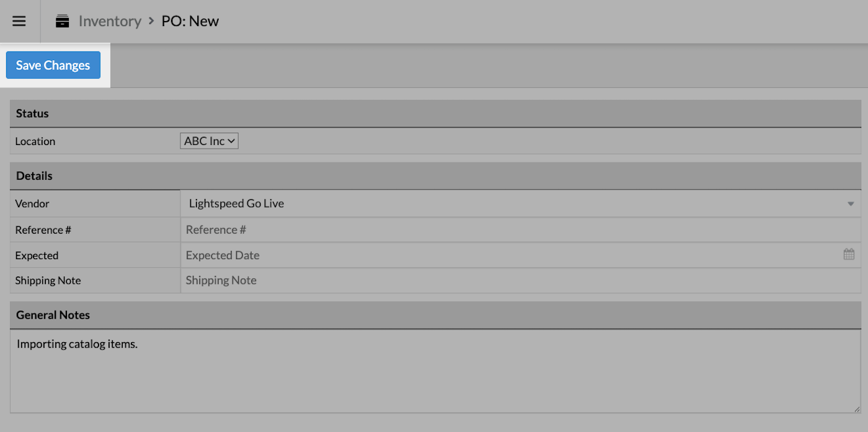Click the Vendor dropdown arrow icon
The height and width of the screenshot is (432, 868).
pyautogui.click(x=850, y=203)
